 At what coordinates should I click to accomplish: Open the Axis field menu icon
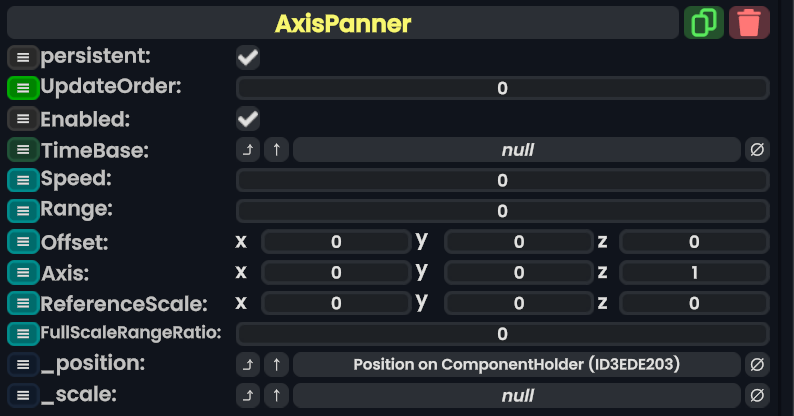(22, 272)
